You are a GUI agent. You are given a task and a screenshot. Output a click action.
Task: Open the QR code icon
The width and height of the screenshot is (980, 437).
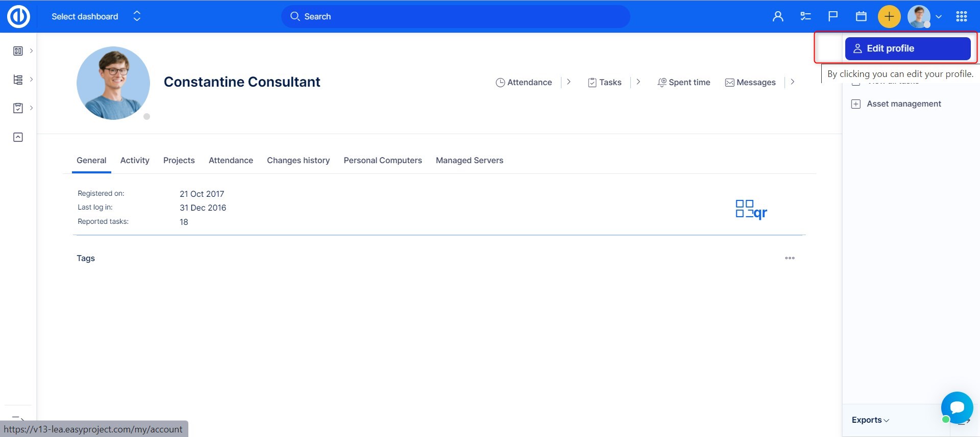coord(751,209)
